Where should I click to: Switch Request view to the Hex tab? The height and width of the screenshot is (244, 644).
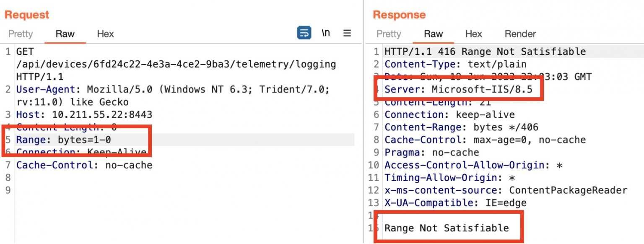pos(105,34)
